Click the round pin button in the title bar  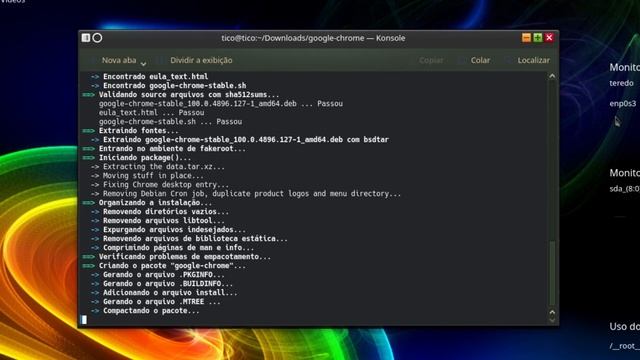[98, 38]
